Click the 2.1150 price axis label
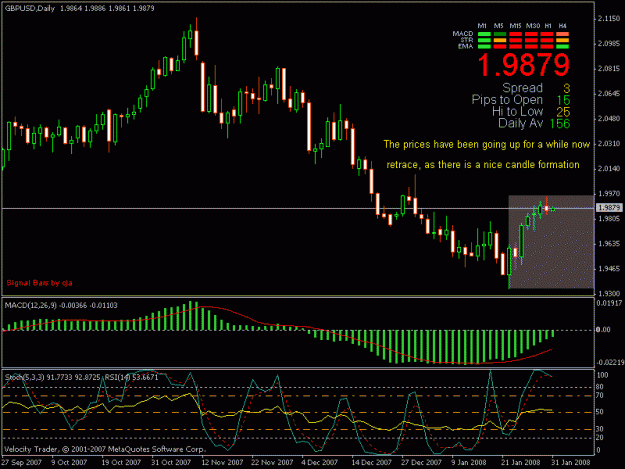 [609, 19]
